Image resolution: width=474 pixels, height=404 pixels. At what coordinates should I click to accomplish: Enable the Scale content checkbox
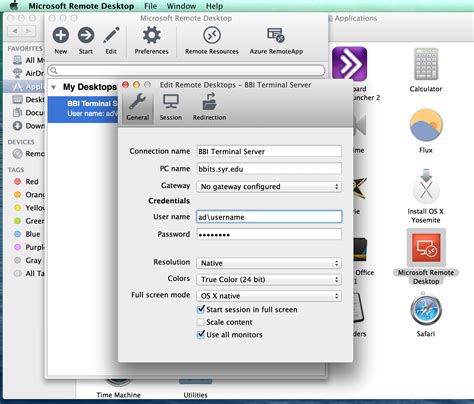[201, 322]
